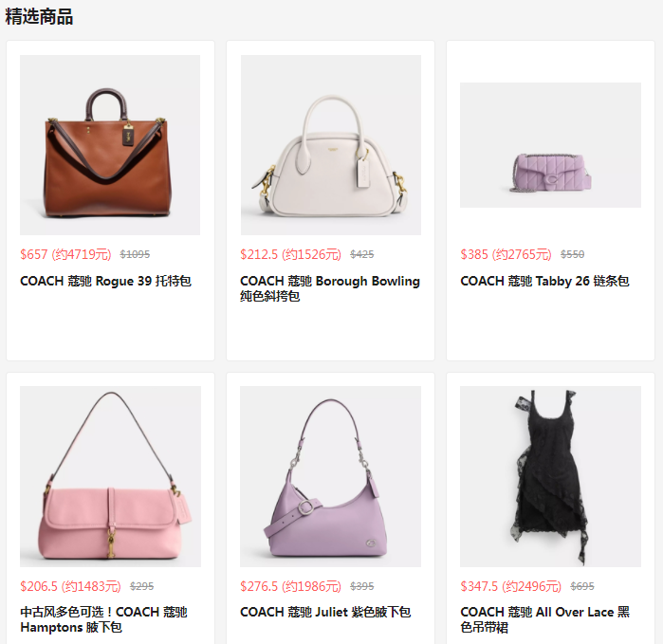Click the black lace dress image
Image resolution: width=663 pixels, height=644 pixels.
pos(550,476)
